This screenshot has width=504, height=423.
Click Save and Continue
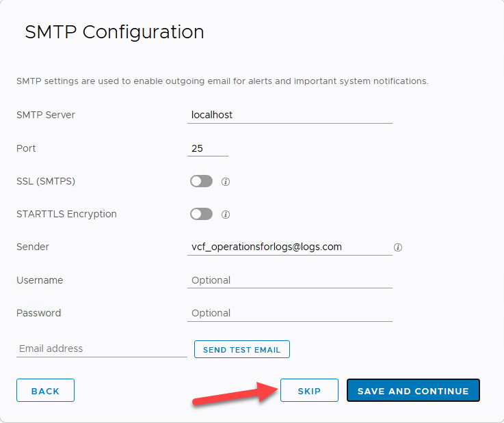point(413,391)
